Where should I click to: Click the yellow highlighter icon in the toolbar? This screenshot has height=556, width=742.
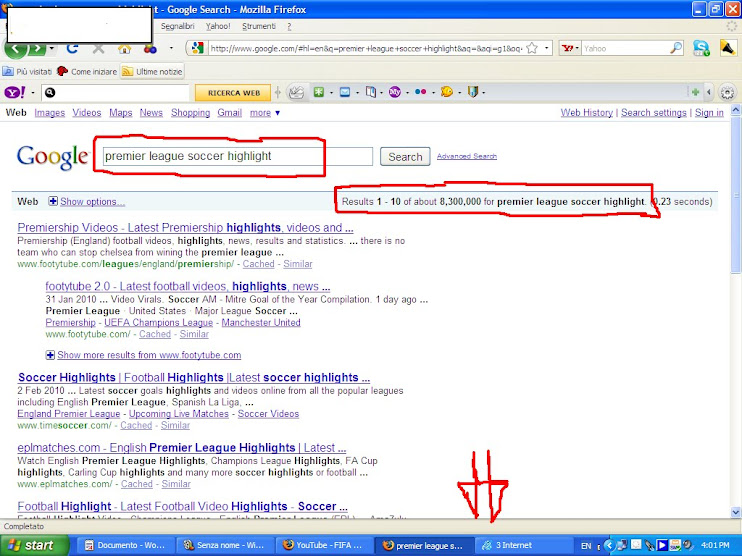(x=728, y=48)
